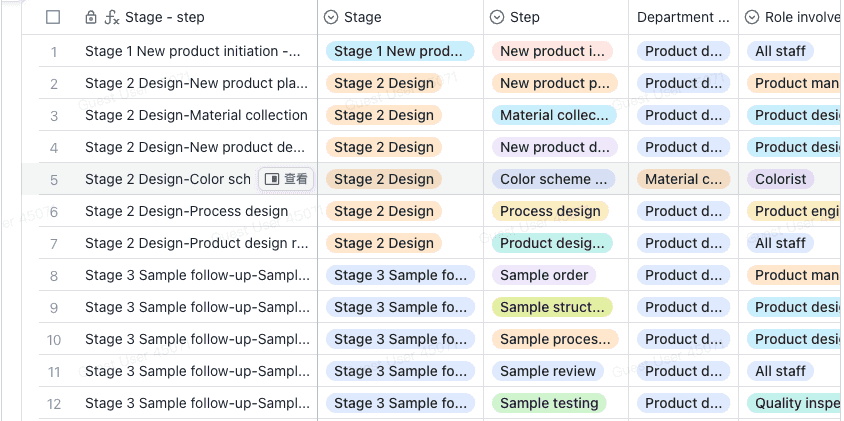Click the Colorist role tag
This screenshot has height=421, width=844.
[780, 179]
